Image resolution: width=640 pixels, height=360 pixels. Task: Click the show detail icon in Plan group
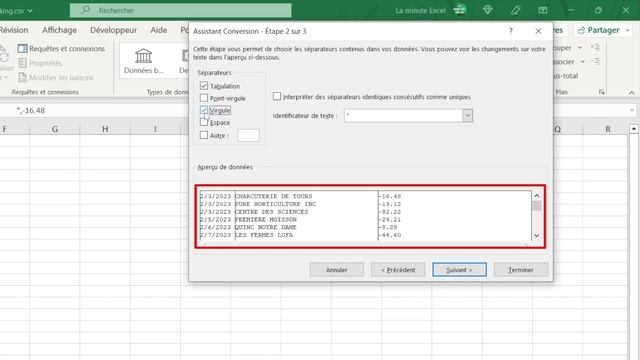click(595, 48)
